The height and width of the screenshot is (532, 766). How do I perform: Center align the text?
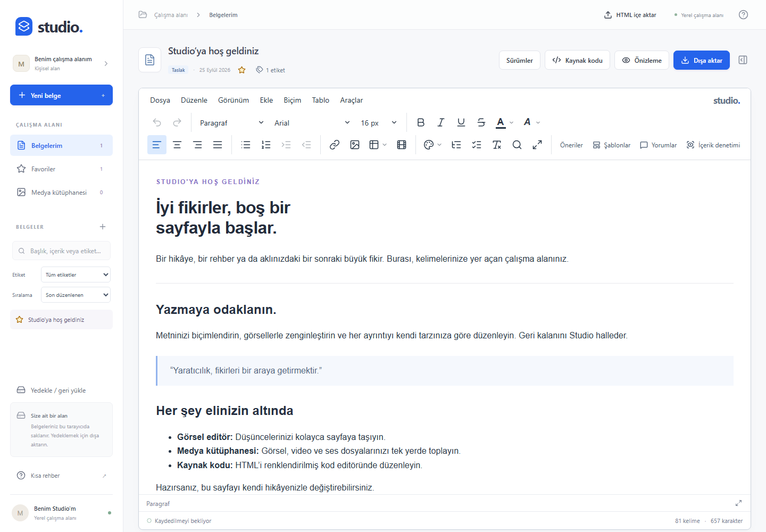tap(177, 145)
